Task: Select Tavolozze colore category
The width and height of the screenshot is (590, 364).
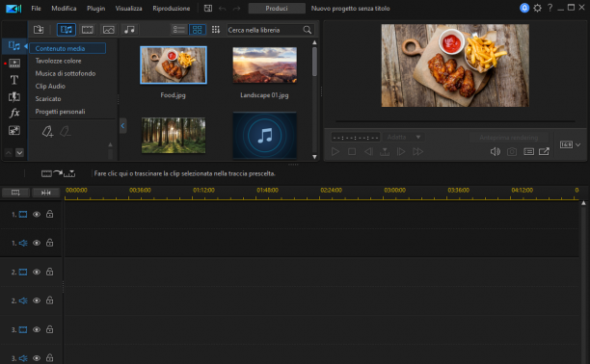Action: 58,61
